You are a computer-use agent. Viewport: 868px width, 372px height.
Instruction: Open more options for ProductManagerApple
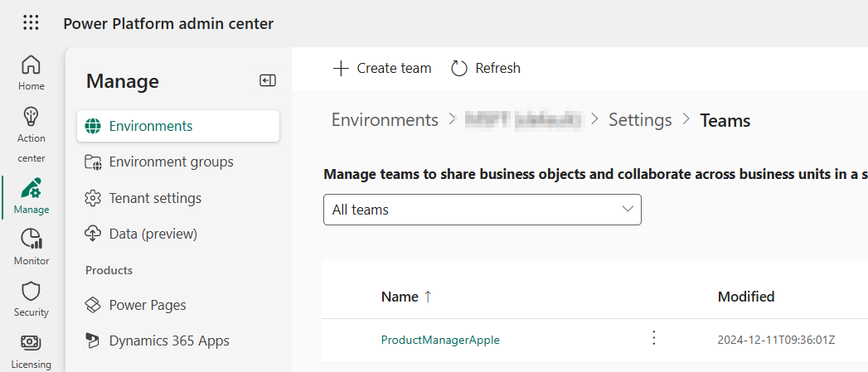click(654, 338)
